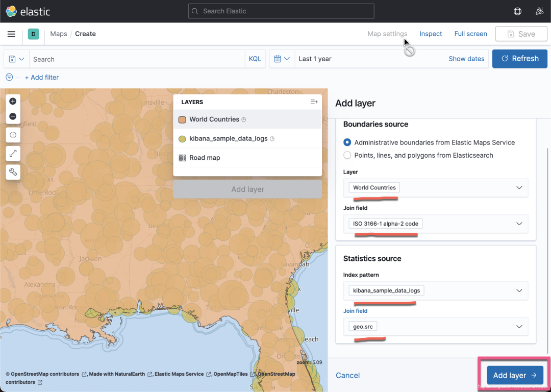Click the D space avatar
This screenshot has width=551, height=392.
[33, 34]
